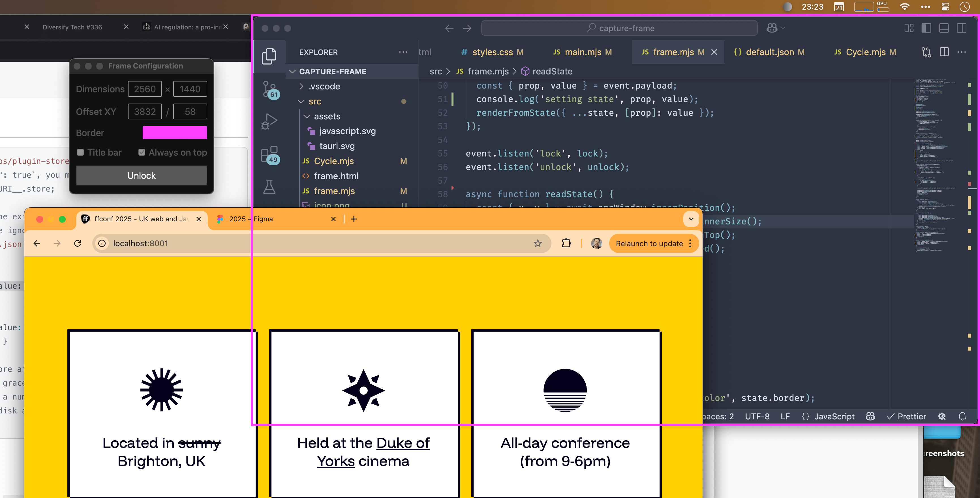Open the Chrome extensions puzzle icon
This screenshot has width=980, height=498.
tap(566, 243)
